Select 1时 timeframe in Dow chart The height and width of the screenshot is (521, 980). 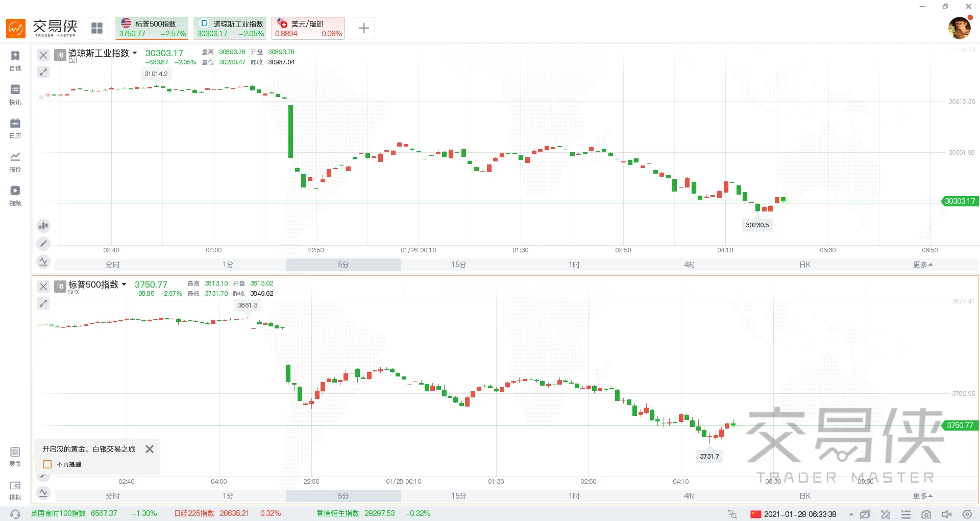pos(574,265)
